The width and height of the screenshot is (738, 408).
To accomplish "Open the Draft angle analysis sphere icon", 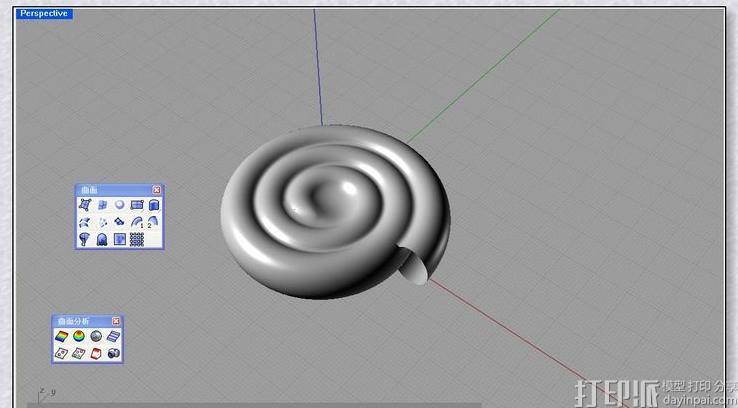I will (79, 336).
